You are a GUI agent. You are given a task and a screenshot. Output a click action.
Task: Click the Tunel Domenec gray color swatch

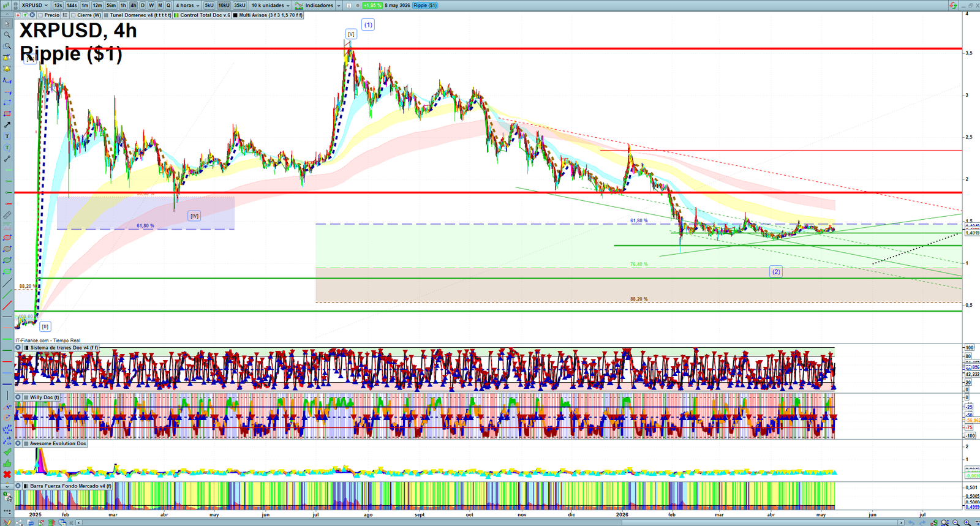pyautogui.click(x=106, y=15)
